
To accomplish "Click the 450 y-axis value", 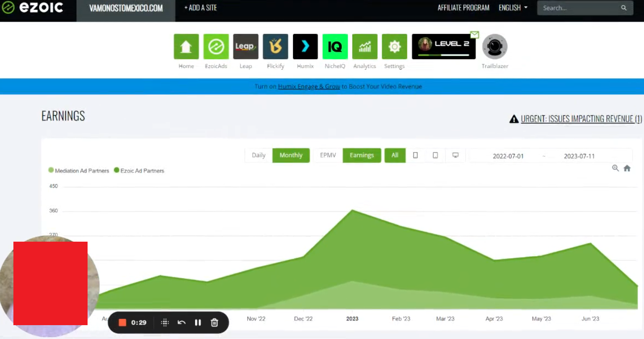I will [54, 186].
